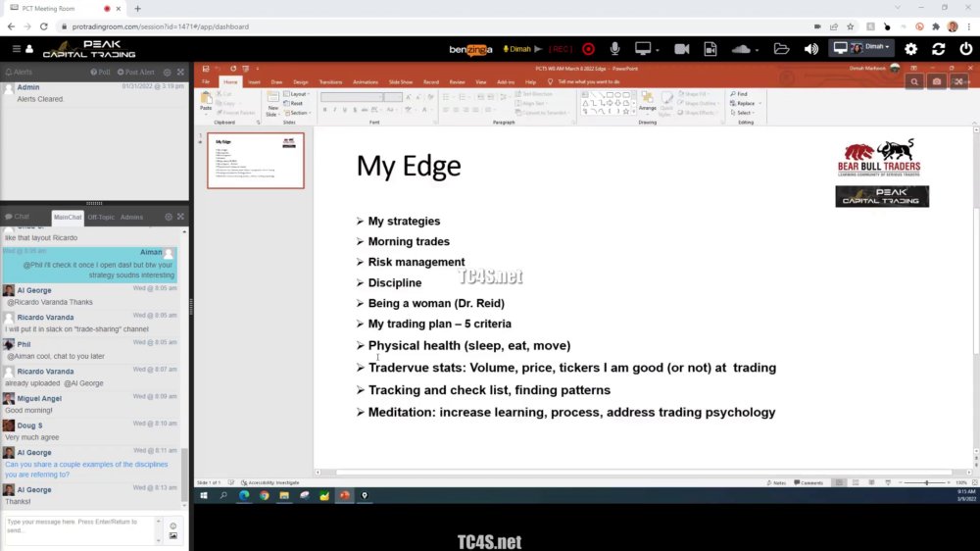Image resolution: width=980 pixels, height=551 pixels.
Task: Click the Arrange button in Drawing group
Action: pyautogui.click(x=648, y=102)
